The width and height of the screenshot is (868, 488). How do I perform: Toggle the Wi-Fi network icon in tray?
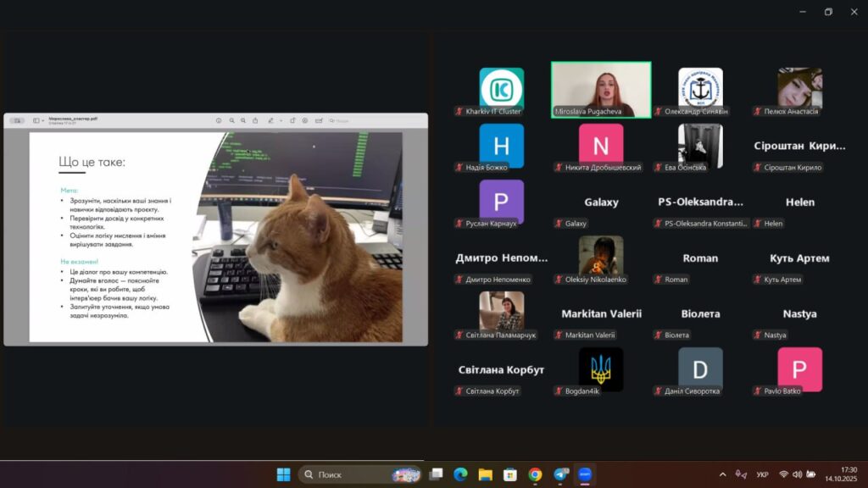coord(784,474)
